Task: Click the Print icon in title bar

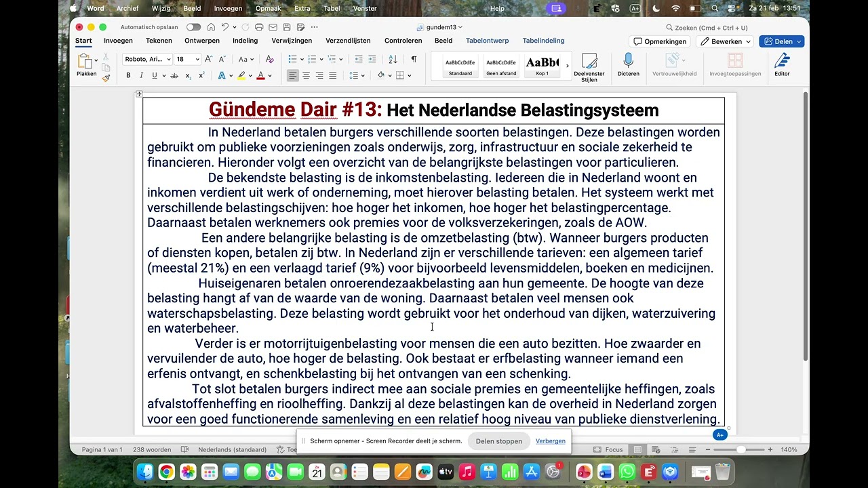Action: [x=259, y=27]
